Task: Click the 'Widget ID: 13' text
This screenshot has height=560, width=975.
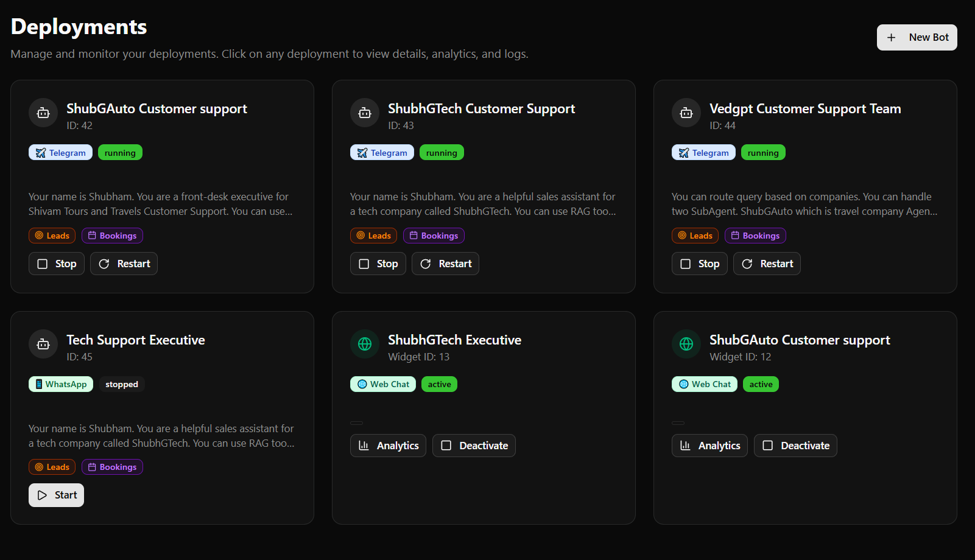Action: (x=418, y=357)
